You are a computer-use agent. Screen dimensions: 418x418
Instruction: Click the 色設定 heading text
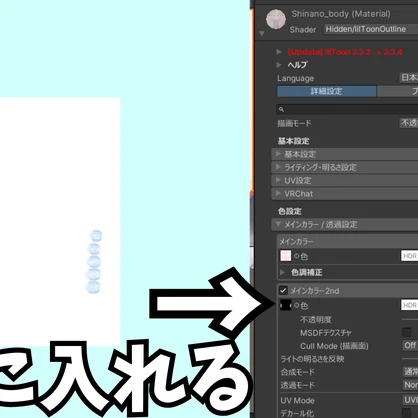(290, 211)
